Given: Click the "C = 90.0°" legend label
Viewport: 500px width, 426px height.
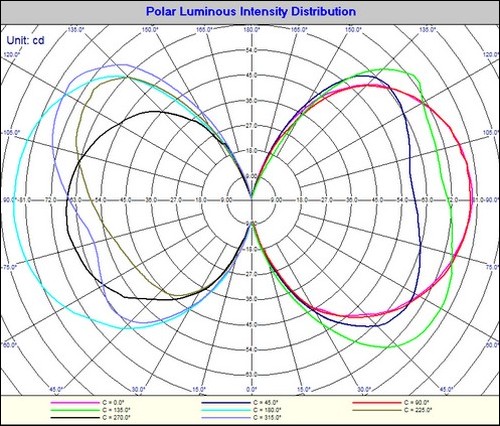Looking at the screenshot, I should [417, 403].
